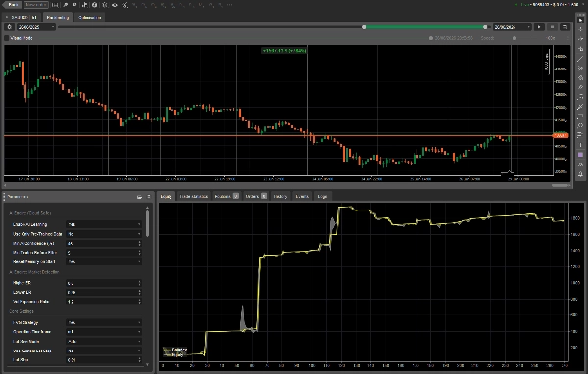Click the Vol Expansion Ratio stepper
The height and width of the screenshot is (374, 588).
coord(139,302)
